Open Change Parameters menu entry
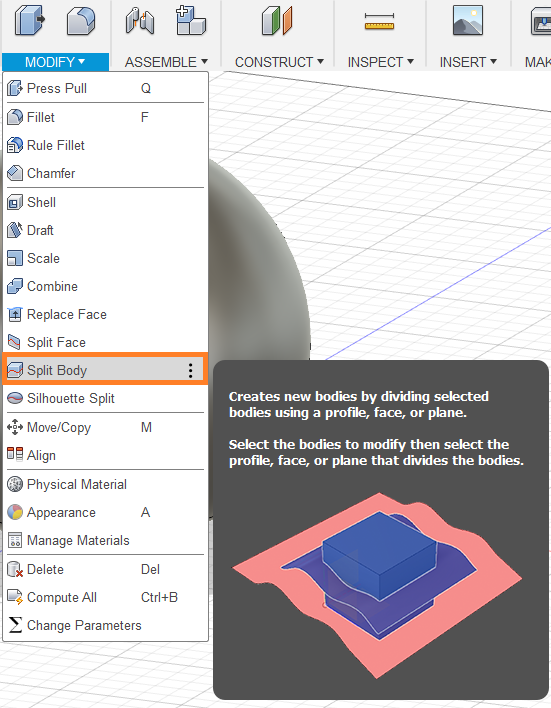 tap(105, 625)
